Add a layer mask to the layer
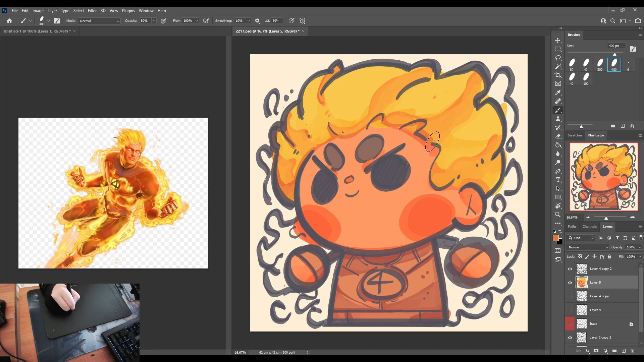This screenshot has height=362, width=644. coord(596,351)
